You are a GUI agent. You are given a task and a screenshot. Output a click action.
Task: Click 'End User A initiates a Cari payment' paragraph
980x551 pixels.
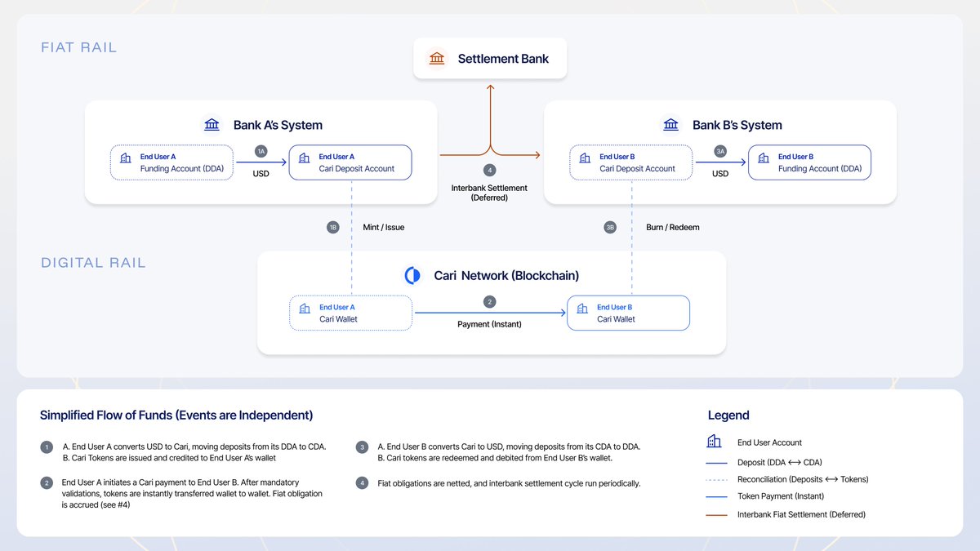point(192,494)
